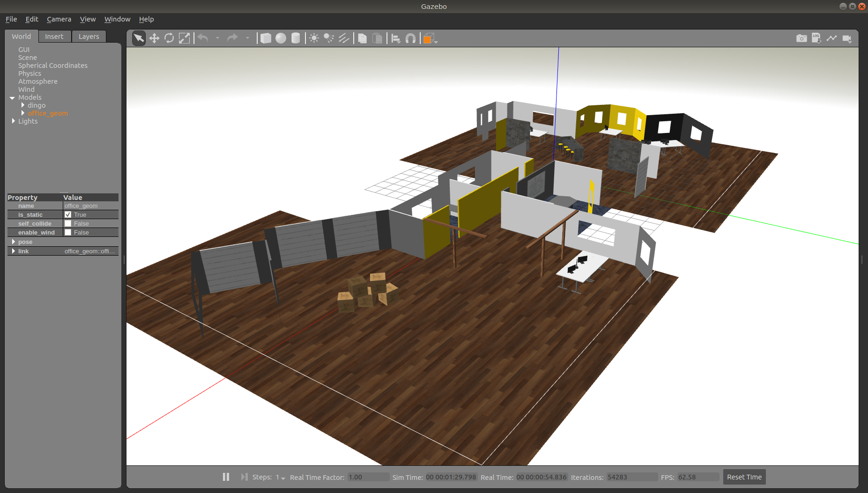Switch to the Layers tab
Image resolution: width=868 pixels, height=493 pixels.
pyautogui.click(x=89, y=37)
